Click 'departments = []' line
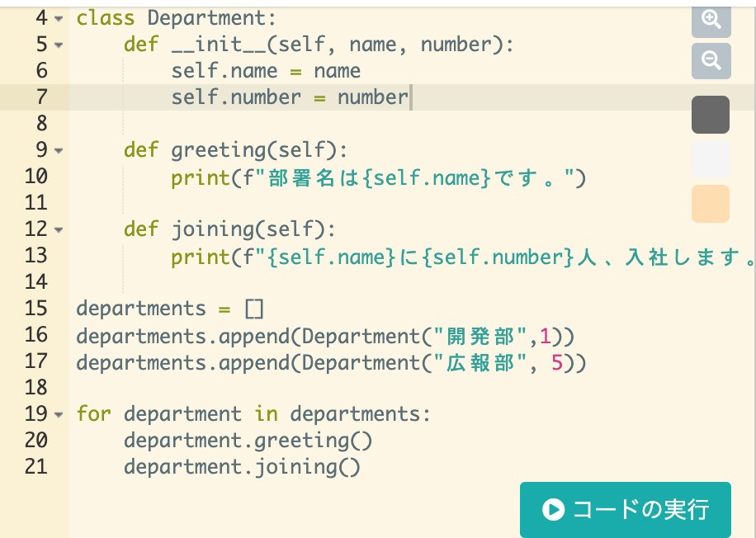Viewport: 756px width, 538px height. [x=170, y=308]
